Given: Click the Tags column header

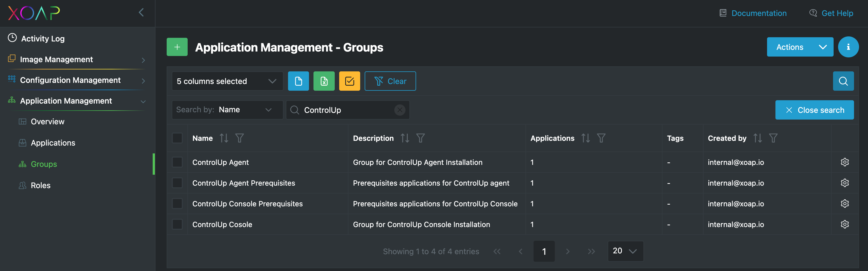Looking at the screenshot, I should pos(675,138).
